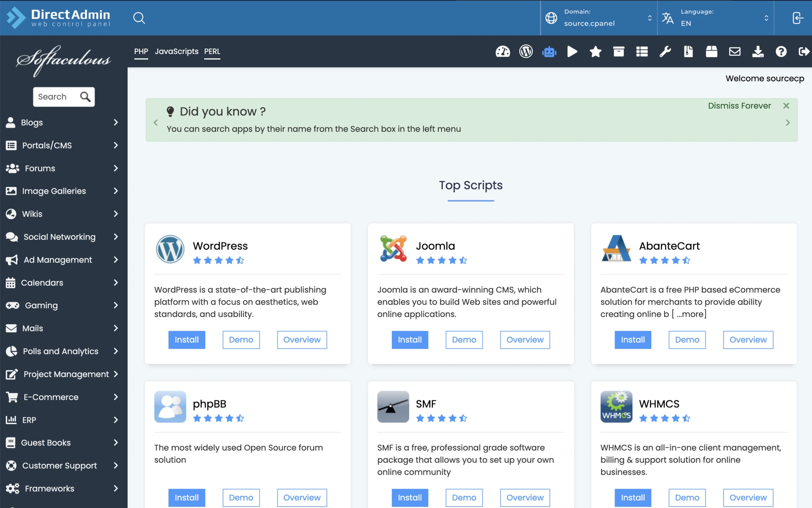Click the play demos icon
Image resolution: width=812 pixels, height=508 pixels.
[572, 52]
